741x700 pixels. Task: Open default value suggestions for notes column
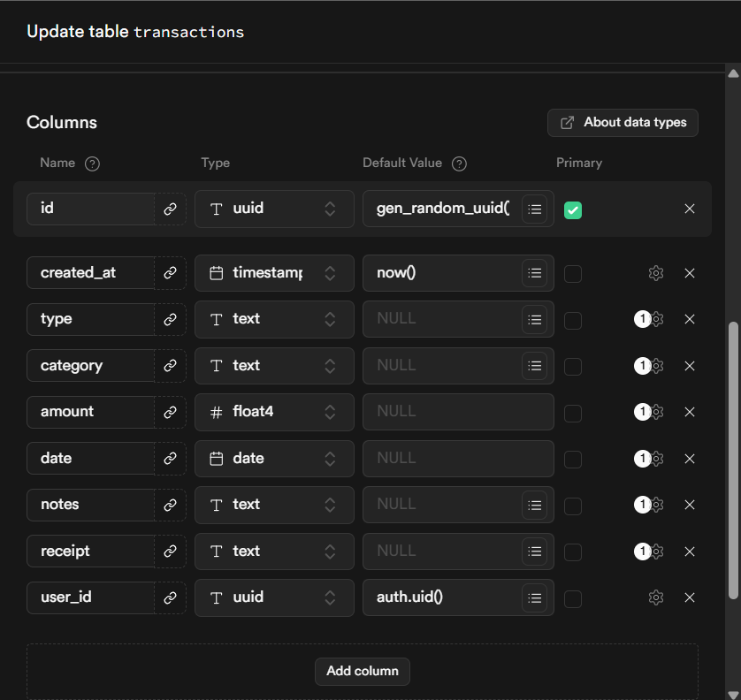click(534, 505)
